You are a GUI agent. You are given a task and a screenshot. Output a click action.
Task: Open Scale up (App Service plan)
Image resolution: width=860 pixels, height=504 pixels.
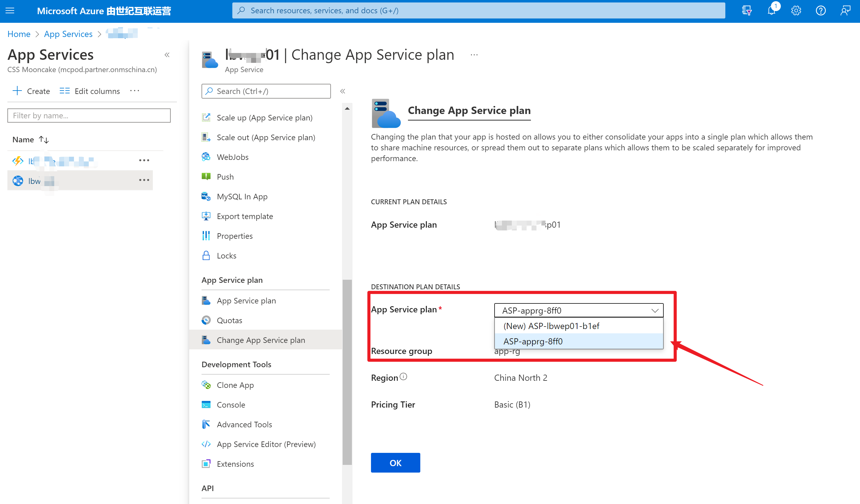click(264, 118)
